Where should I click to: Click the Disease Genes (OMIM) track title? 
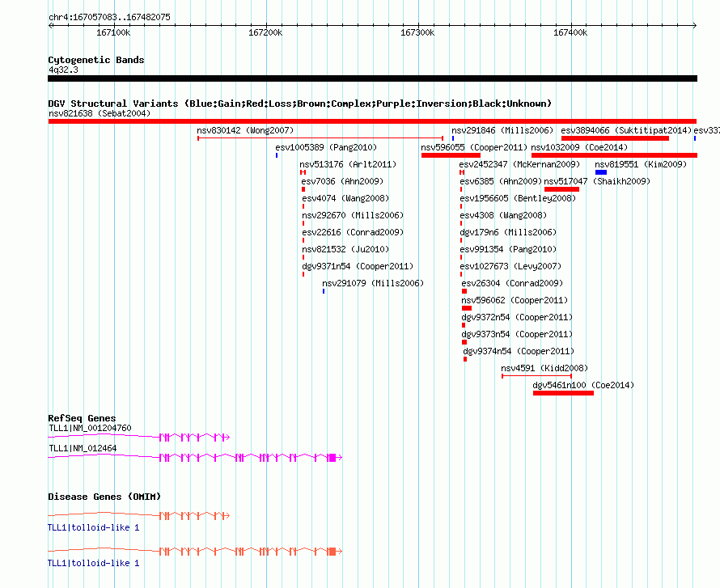click(104, 497)
